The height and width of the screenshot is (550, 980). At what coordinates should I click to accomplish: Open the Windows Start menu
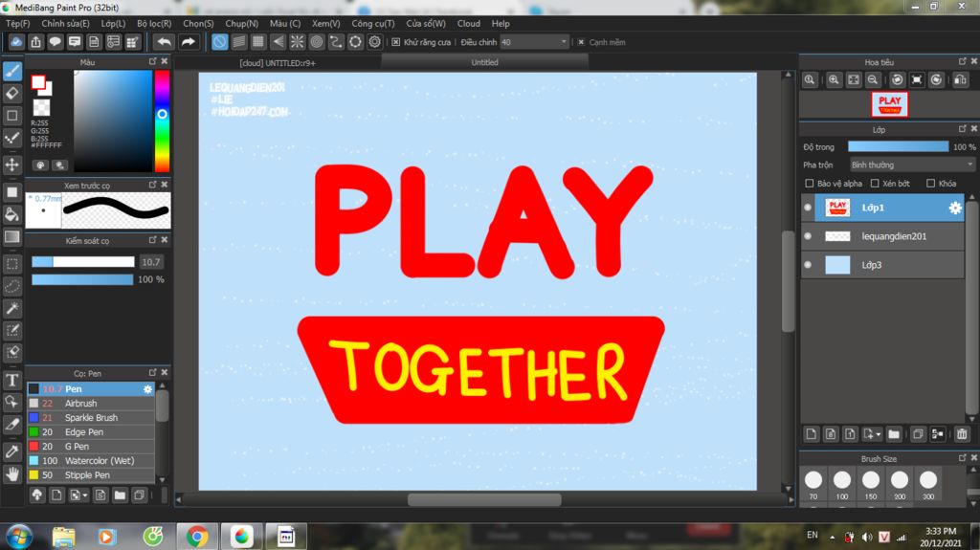(x=19, y=537)
